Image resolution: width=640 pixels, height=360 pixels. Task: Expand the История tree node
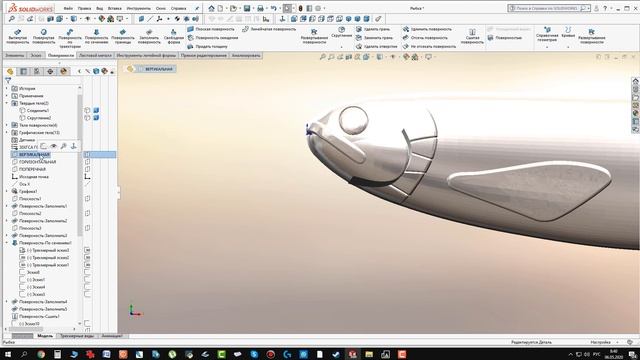point(7,88)
